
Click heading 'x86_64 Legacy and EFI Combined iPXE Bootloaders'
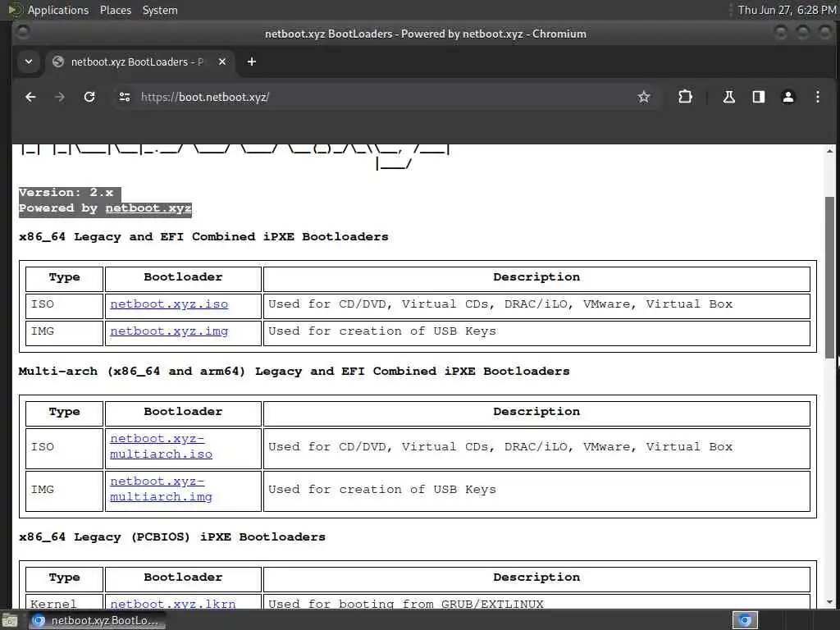(203, 237)
